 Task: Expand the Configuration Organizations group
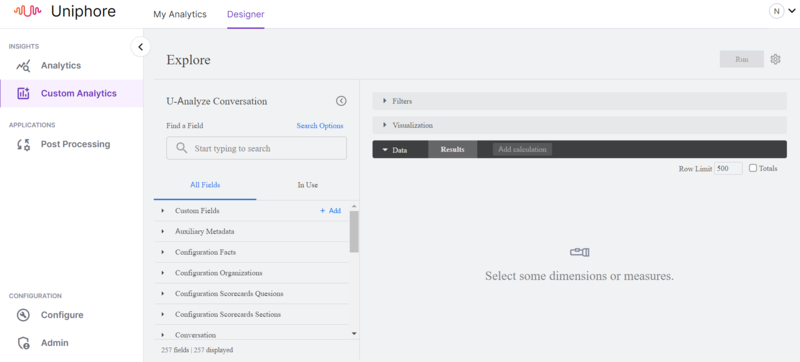pos(162,273)
